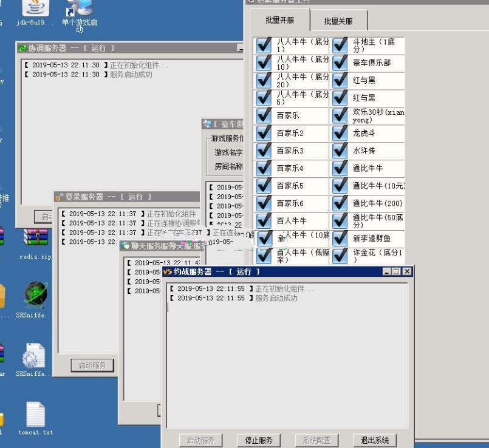Launch the 单个游戏启动 desktop shortcut
The height and width of the screenshot is (448, 489).
pyautogui.click(x=79, y=8)
